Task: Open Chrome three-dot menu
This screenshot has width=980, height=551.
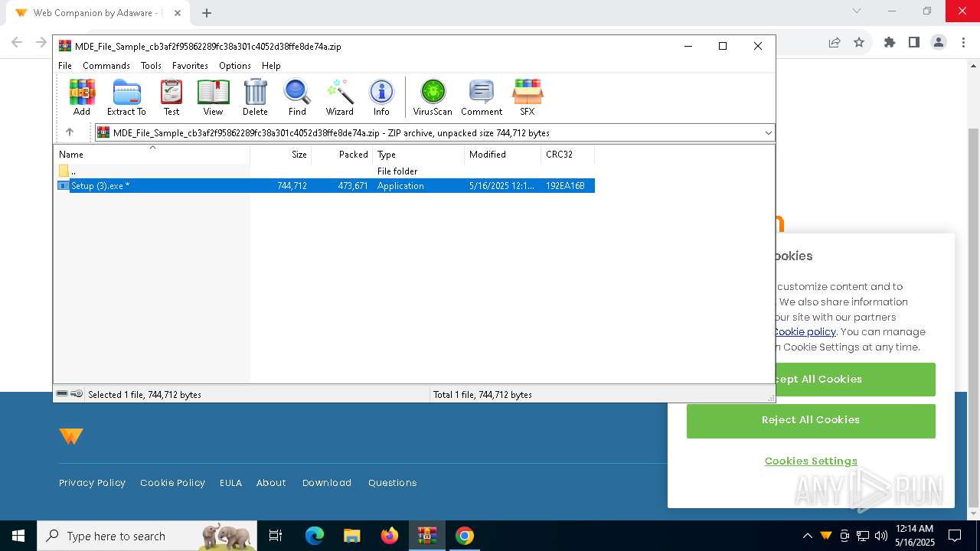Action: pos(963,43)
